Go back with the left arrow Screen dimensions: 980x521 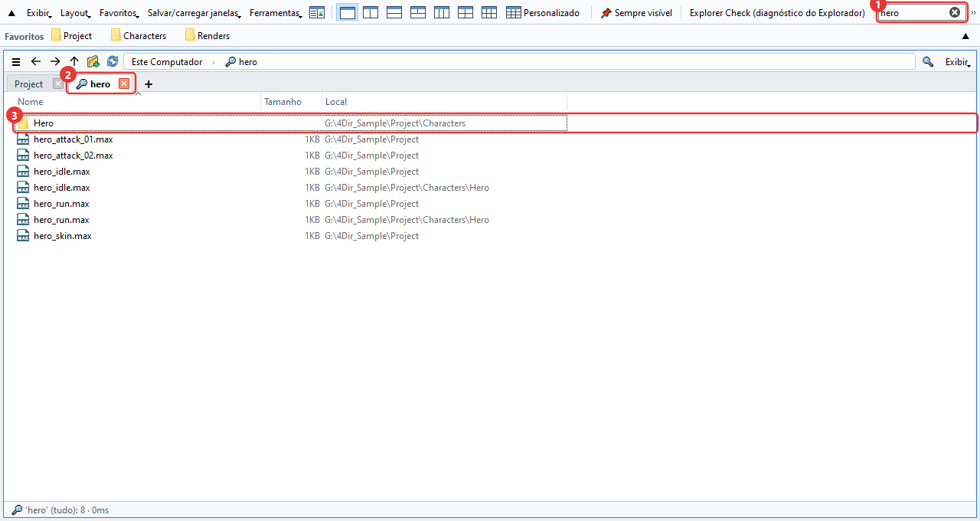click(35, 62)
